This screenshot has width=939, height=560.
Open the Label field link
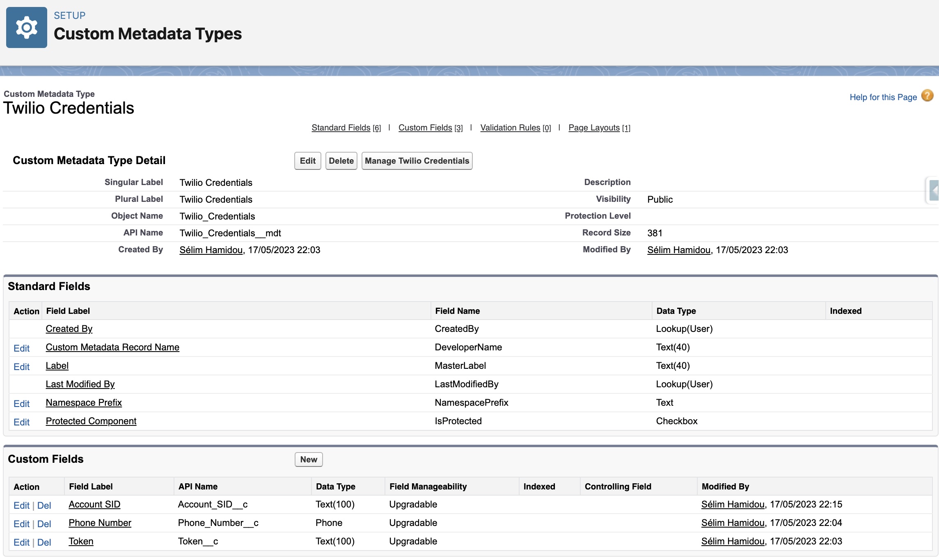[57, 366]
